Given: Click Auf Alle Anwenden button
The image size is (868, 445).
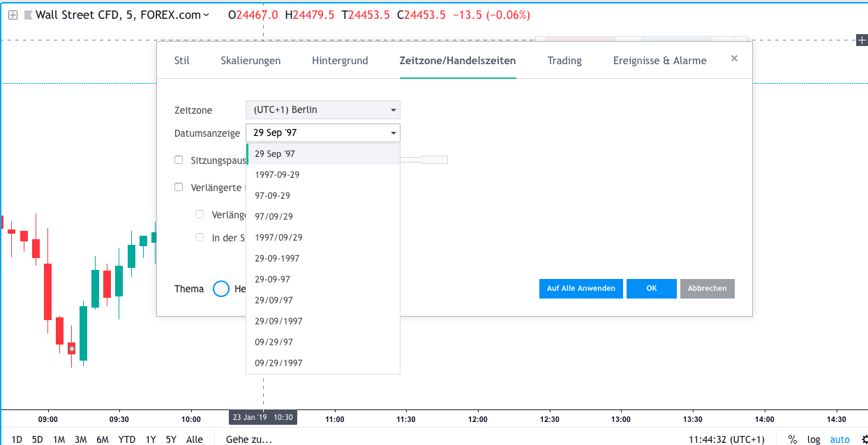Looking at the screenshot, I should 581,289.
